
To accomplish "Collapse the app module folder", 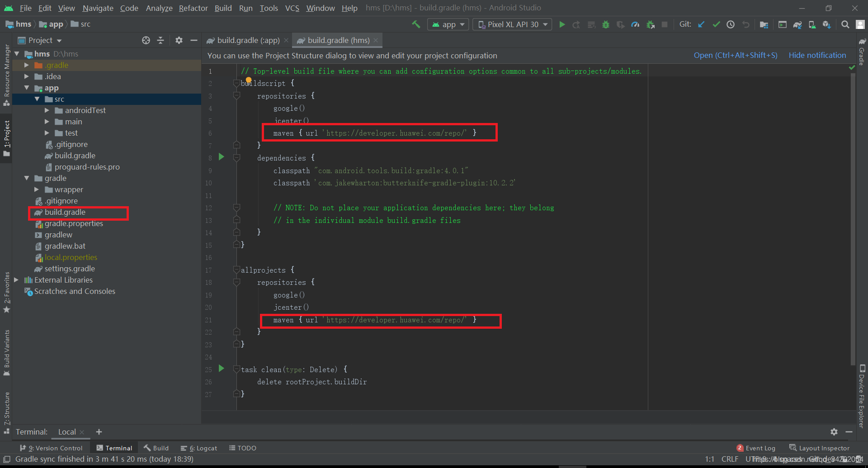I will click(26, 88).
